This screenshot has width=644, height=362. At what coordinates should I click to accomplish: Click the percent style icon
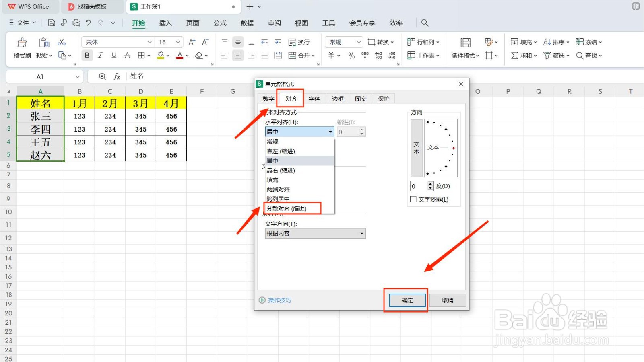[351, 56]
